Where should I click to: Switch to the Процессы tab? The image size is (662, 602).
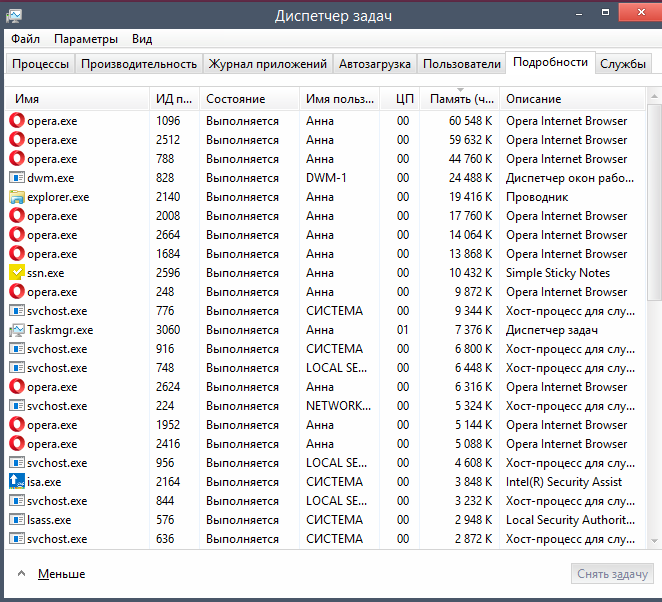[x=40, y=64]
